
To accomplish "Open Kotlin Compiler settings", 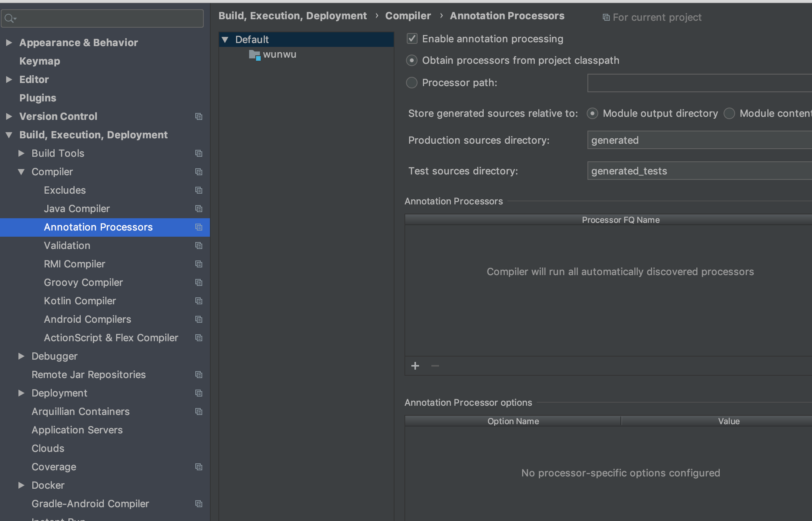I will click(80, 301).
